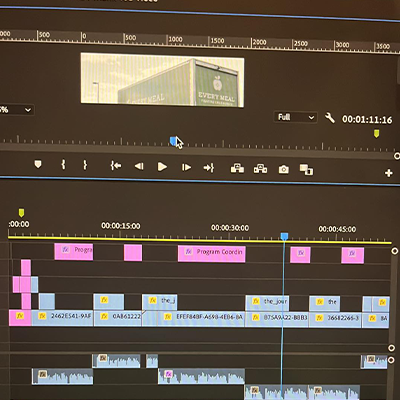Image resolution: width=400 pixels, height=400 pixels.
Task: Click the Extract button icon
Action: pos(260,169)
